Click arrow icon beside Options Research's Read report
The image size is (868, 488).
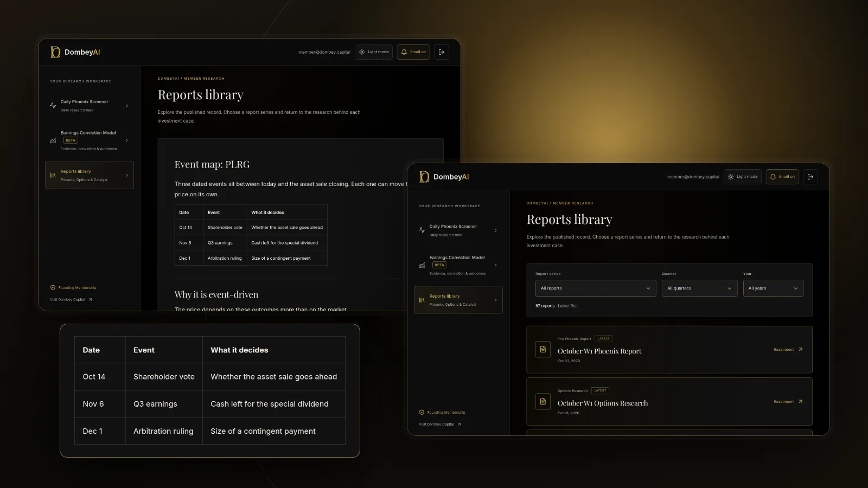[x=800, y=401]
